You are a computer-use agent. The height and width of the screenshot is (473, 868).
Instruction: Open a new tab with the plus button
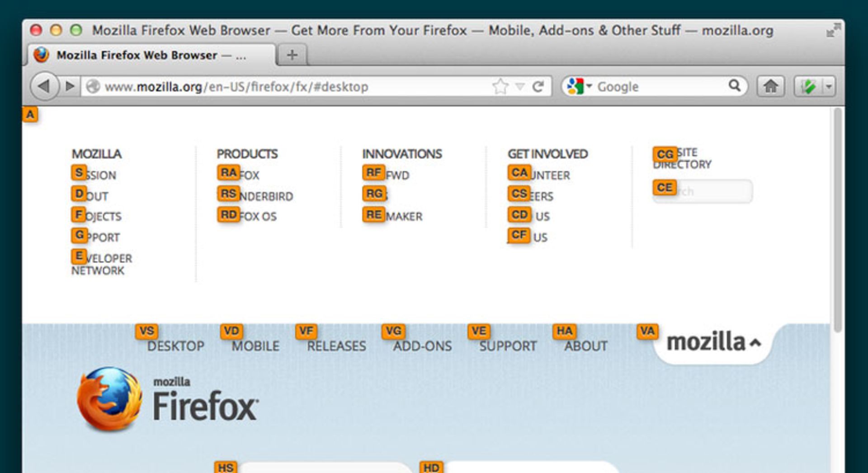pos(292,54)
